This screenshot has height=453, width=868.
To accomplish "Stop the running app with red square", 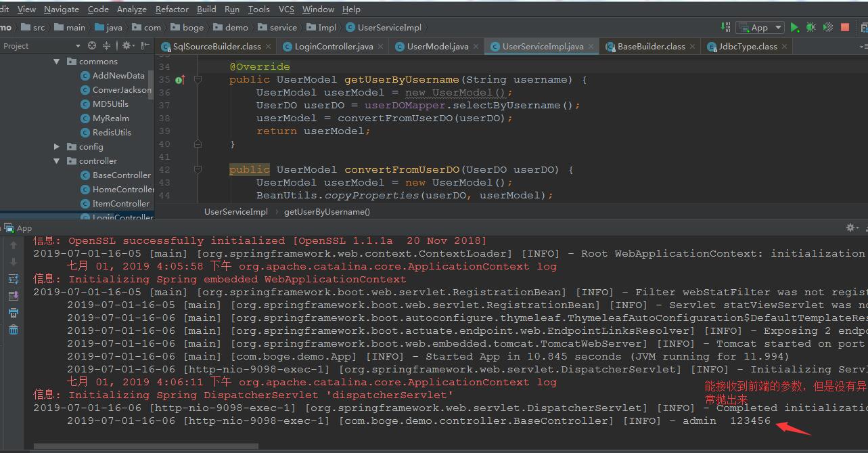I will coord(845,28).
